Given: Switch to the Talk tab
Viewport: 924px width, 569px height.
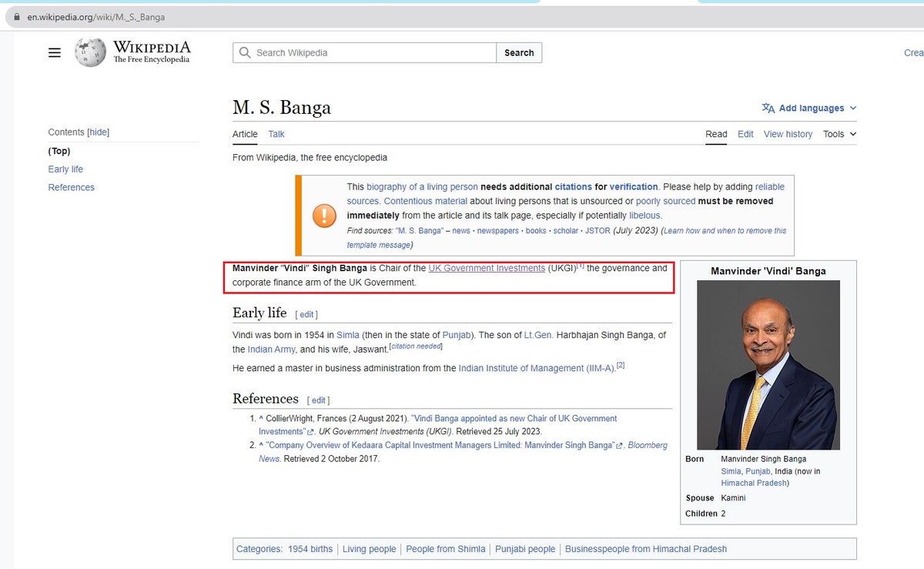Looking at the screenshot, I should (x=276, y=134).
